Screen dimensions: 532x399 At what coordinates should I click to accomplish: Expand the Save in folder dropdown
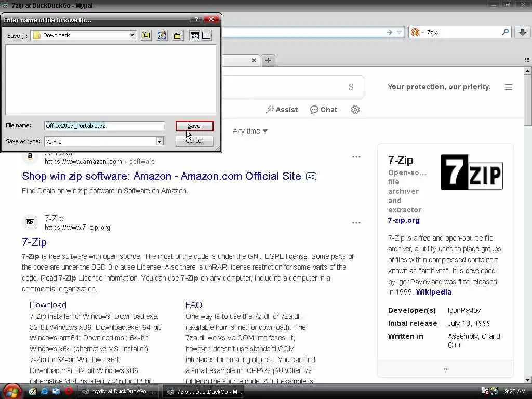click(x=132, y=35)
